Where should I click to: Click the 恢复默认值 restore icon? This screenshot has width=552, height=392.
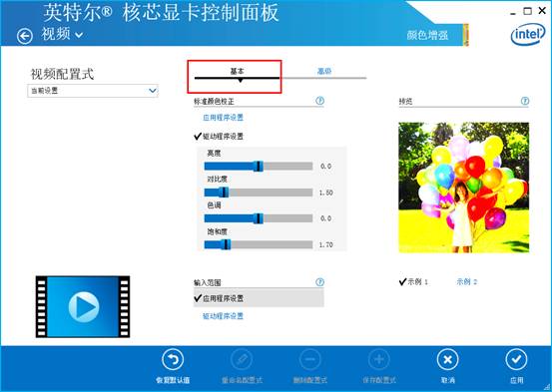click(x=173, y=360)
